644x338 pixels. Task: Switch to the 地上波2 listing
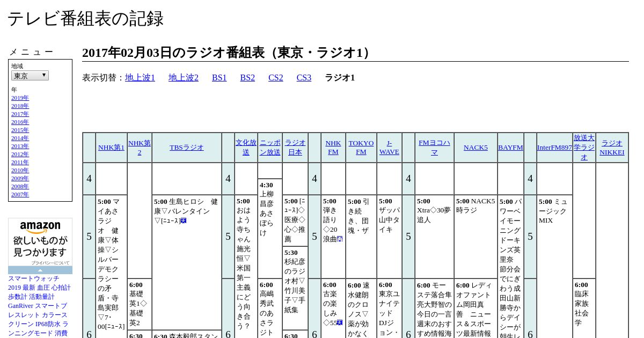tap(184, 78)
